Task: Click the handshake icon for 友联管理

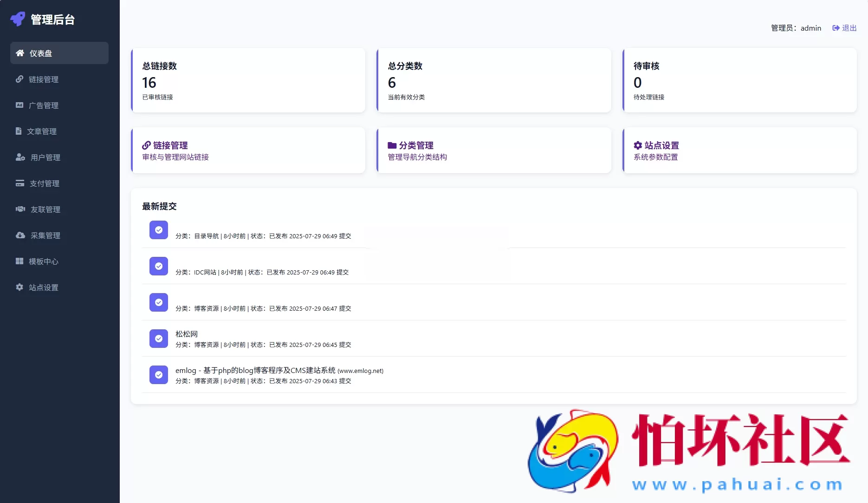Action: coord(20,209)
